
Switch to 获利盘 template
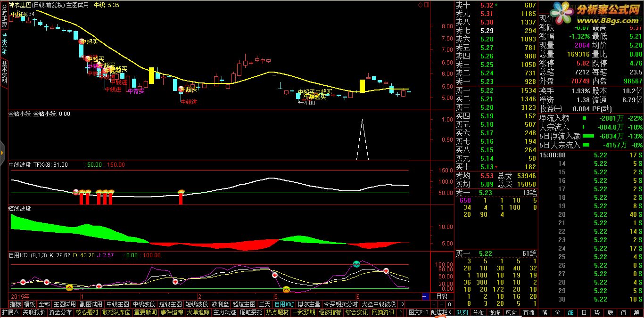point(220,304)
